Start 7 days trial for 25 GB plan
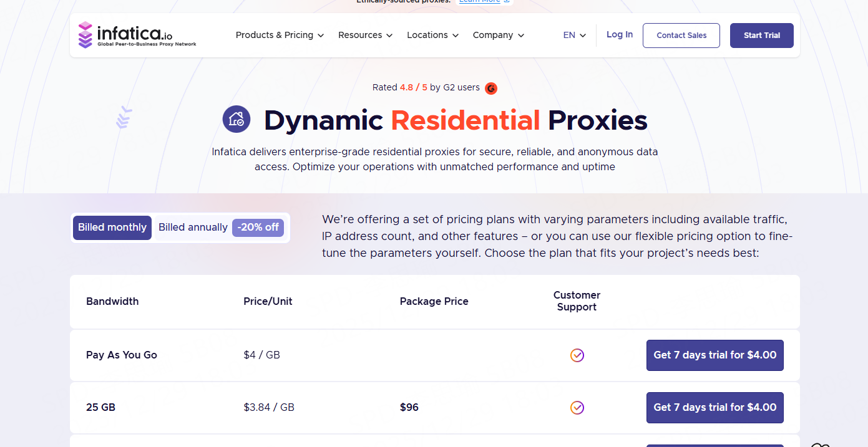The height and width of the screenshot is (447, 868). point(714,408)
